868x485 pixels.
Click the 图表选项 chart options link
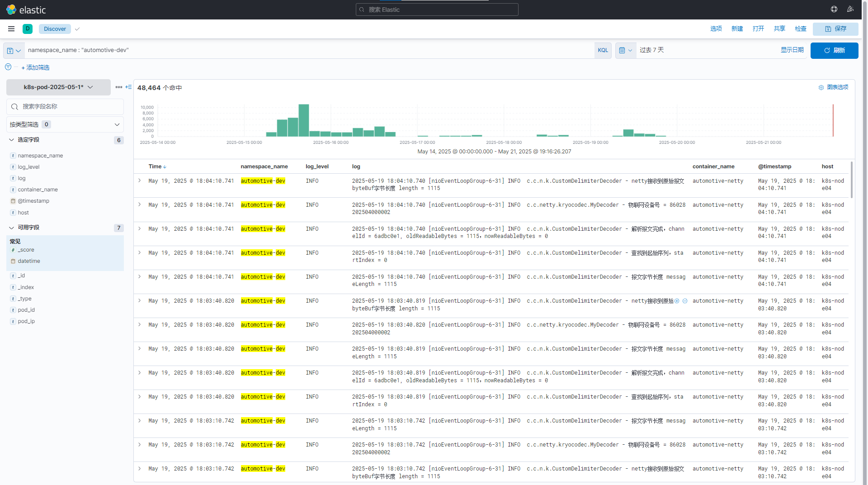click(838, 87)
